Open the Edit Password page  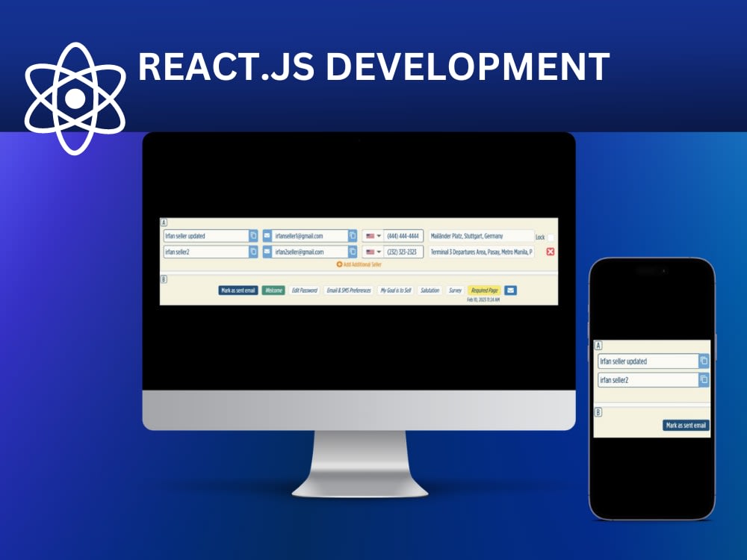(x=305, y=290)
